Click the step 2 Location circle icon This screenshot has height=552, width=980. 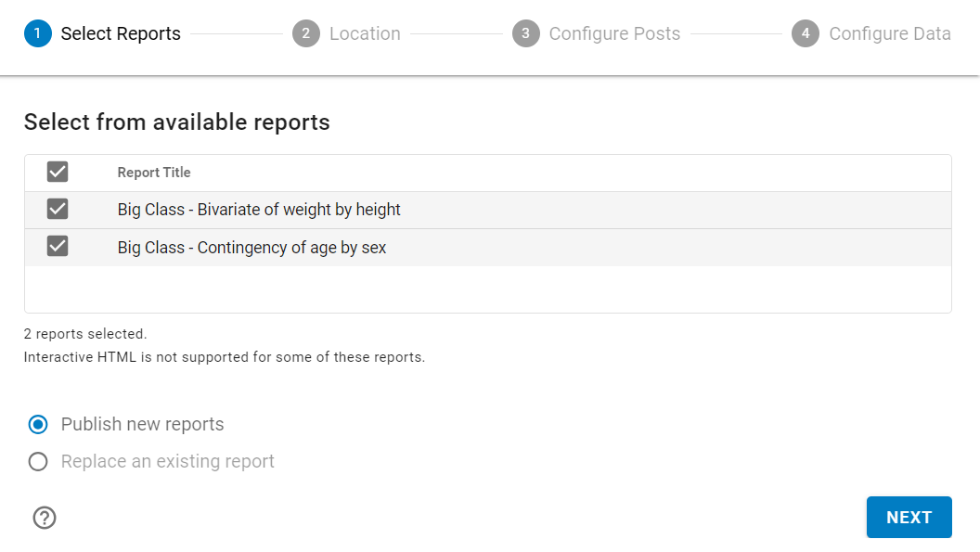[x=306, y=32]
